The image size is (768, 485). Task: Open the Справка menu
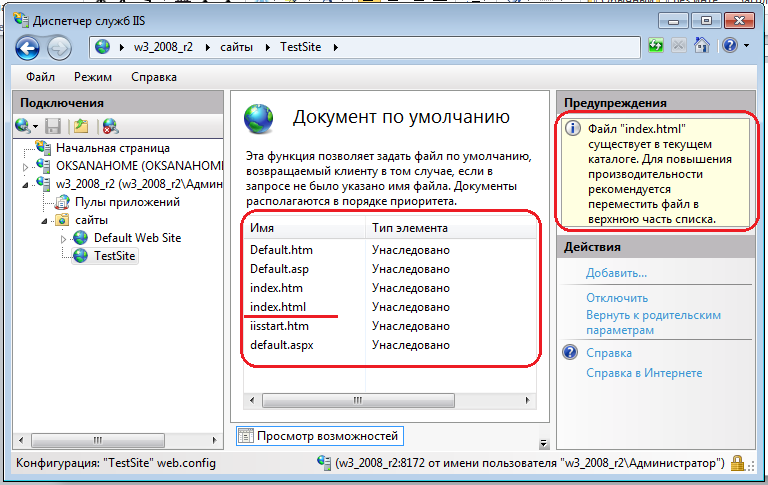(x=154, y=77)
